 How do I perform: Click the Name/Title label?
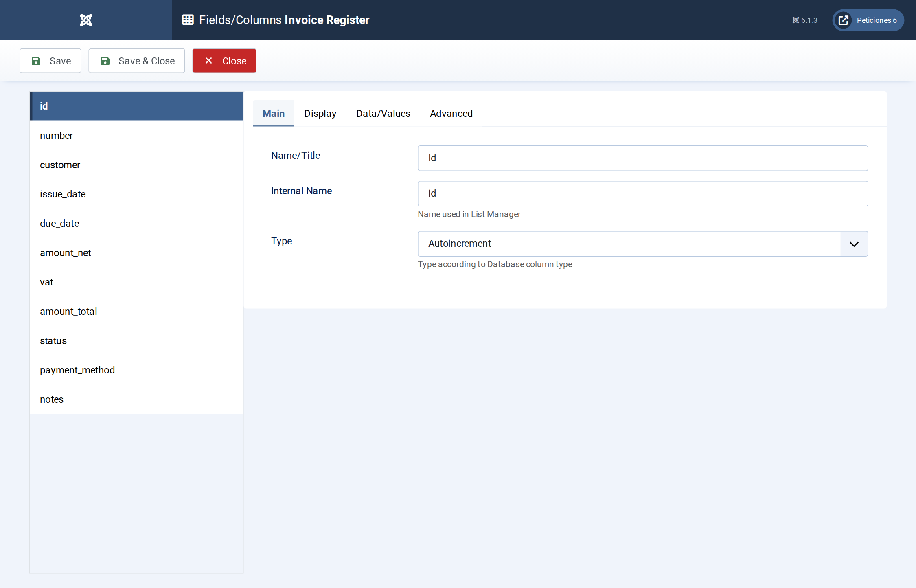(x=296, y=155)
